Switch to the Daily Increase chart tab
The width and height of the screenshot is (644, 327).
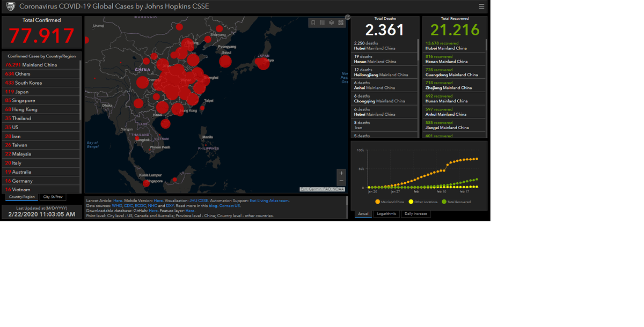[416, 214]
